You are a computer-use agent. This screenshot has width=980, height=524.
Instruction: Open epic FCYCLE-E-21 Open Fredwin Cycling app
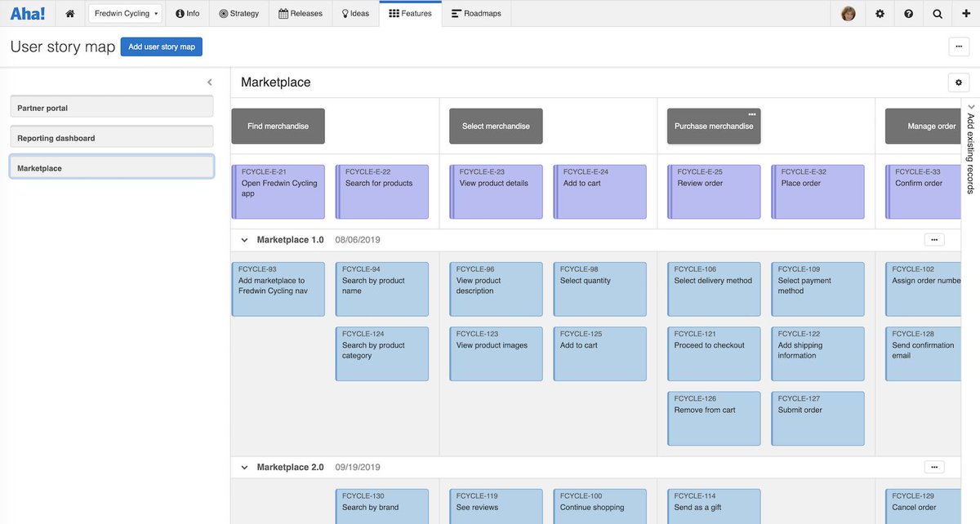[278, 192]
